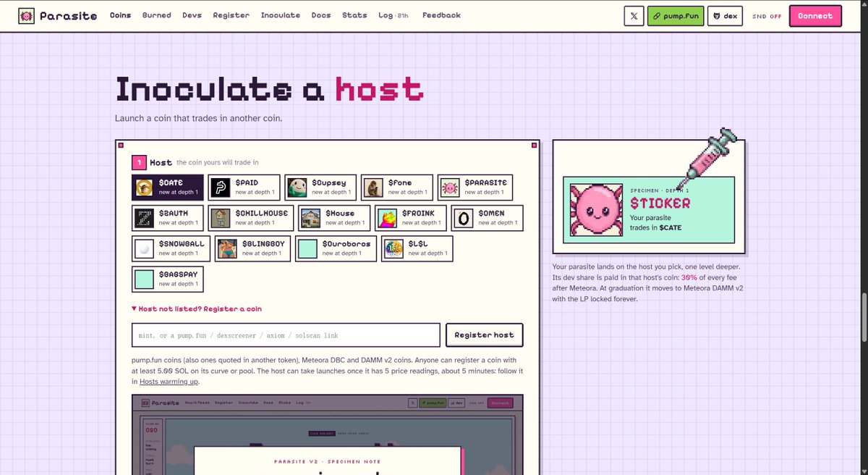Select the $ZAUTH coin logo
868x475 pixels.
145,218
